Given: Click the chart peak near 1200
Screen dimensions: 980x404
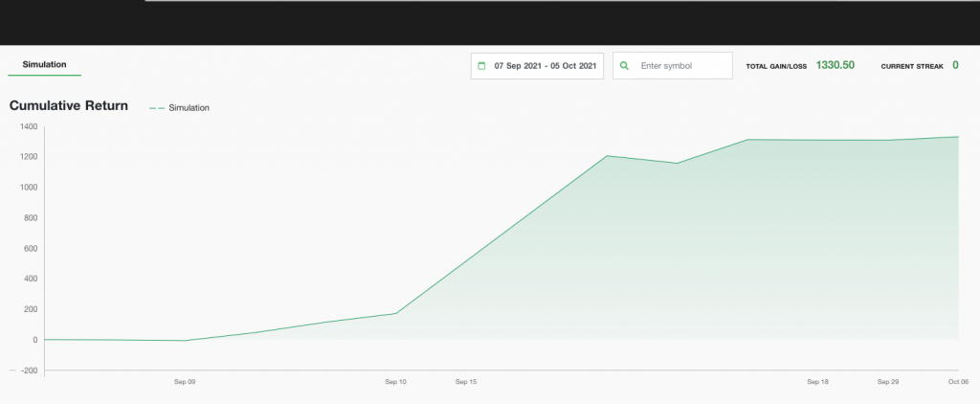Looking at the screenshot, I should [607, 156].
